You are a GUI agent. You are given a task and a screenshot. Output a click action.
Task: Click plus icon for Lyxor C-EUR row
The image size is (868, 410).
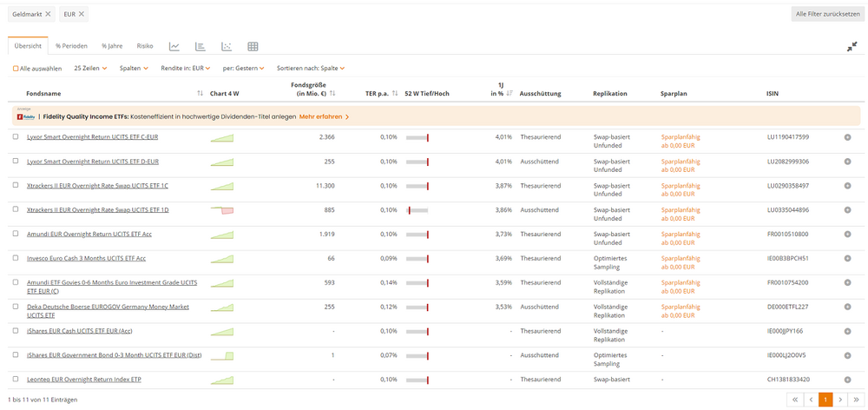pyautogui.click(x=847, y=137)
